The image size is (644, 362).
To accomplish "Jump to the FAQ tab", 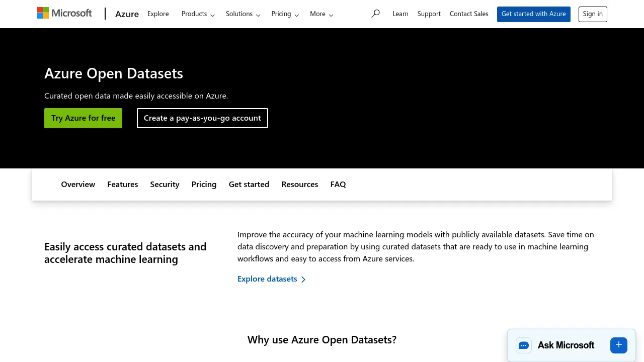I will coord(338,185).
